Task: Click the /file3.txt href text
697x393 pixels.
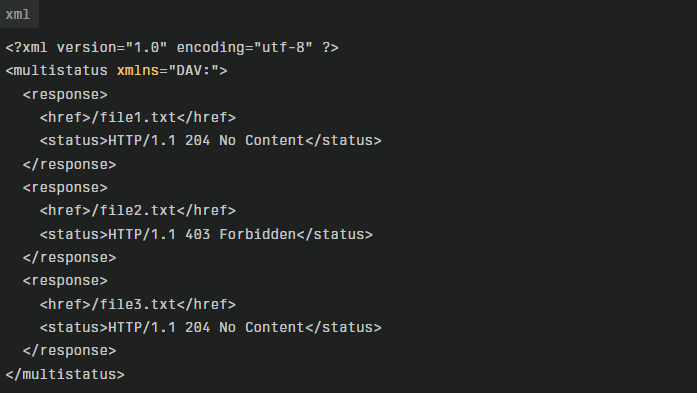Action: coord(134,305)
